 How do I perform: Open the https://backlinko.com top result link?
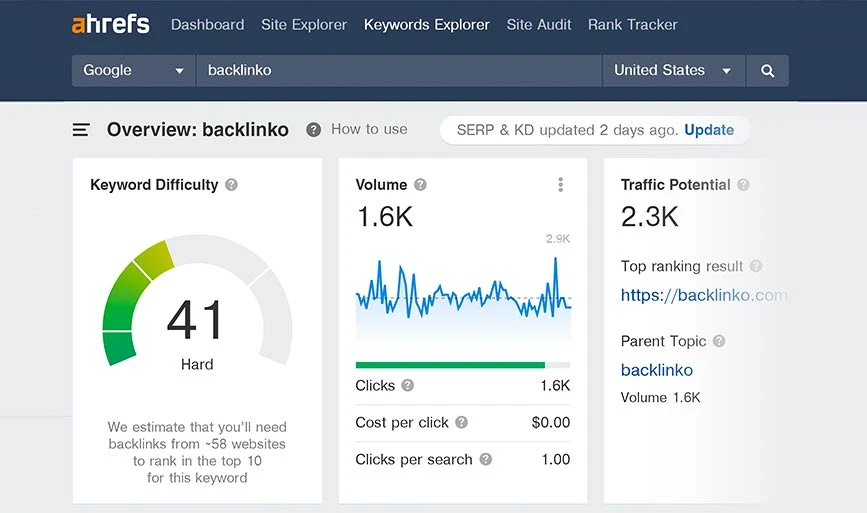[704, 295]
